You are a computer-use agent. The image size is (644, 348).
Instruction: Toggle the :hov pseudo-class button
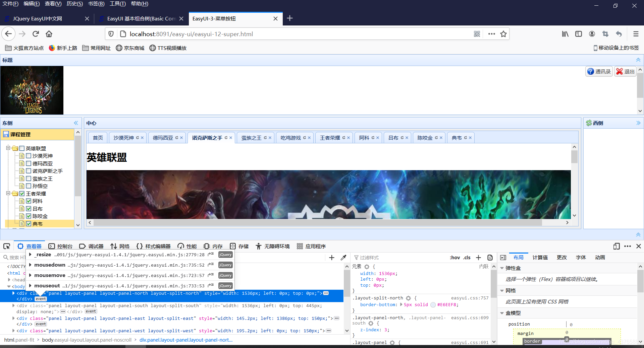pos(455,258)
